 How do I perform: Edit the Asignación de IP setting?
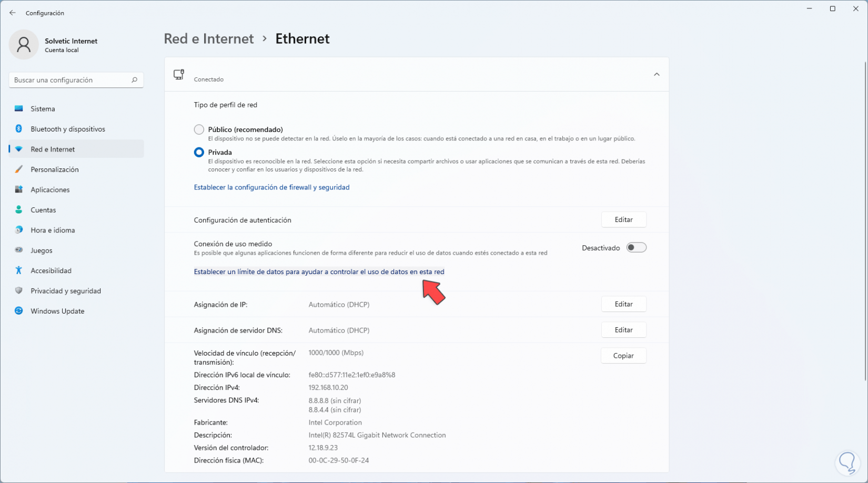(623, 304)
